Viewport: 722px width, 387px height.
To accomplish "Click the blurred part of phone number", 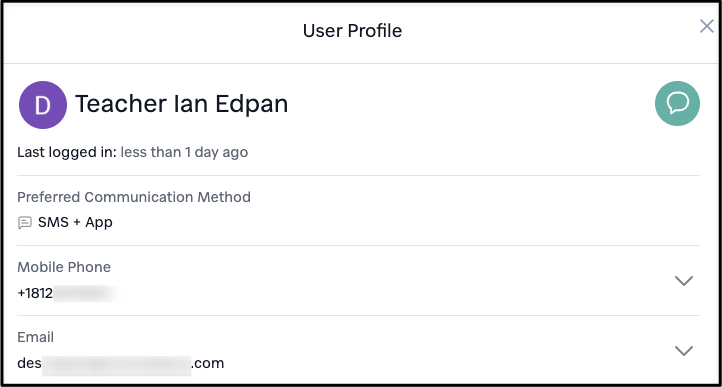I will tap(87, 293).
